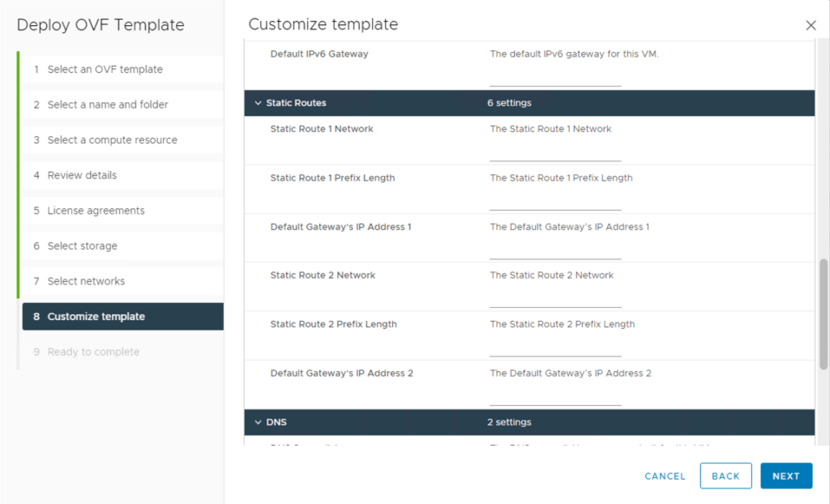
Task: Click the Default Gateway's IP Address 2 label
Action: (341, 374)
